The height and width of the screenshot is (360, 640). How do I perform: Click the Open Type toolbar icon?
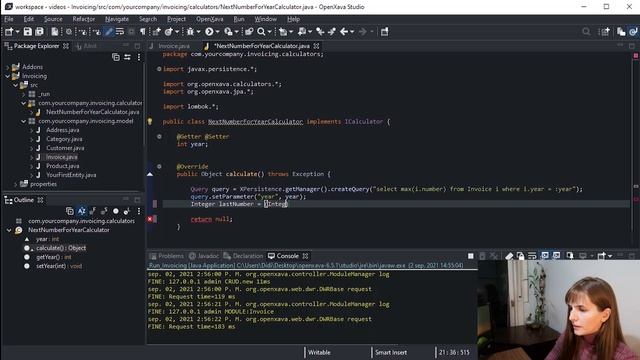click(249, 31)
